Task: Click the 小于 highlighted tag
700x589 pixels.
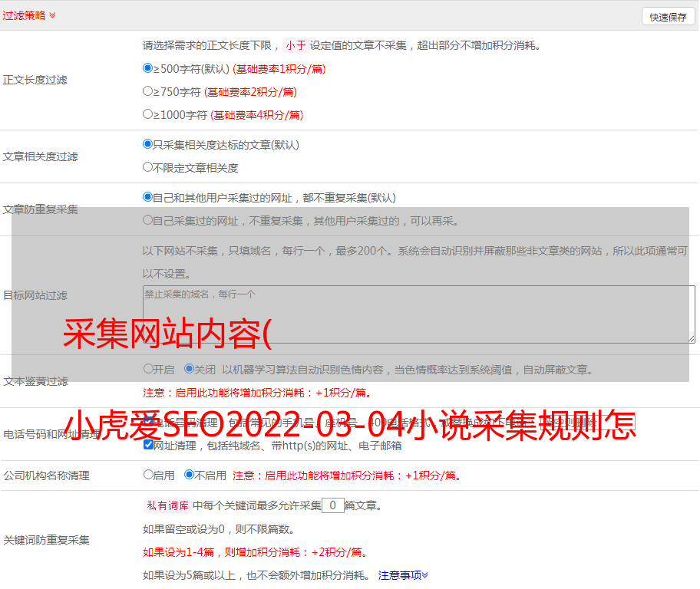Action: click(x=296, y=45)
